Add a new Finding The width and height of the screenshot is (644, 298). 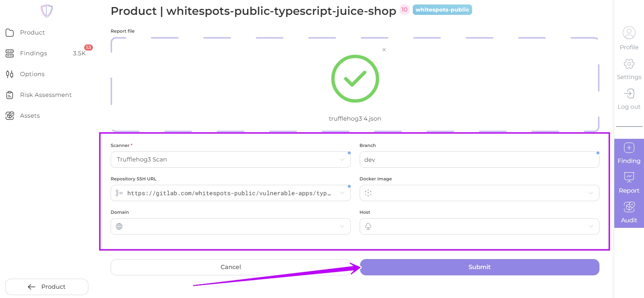[629, 148]
